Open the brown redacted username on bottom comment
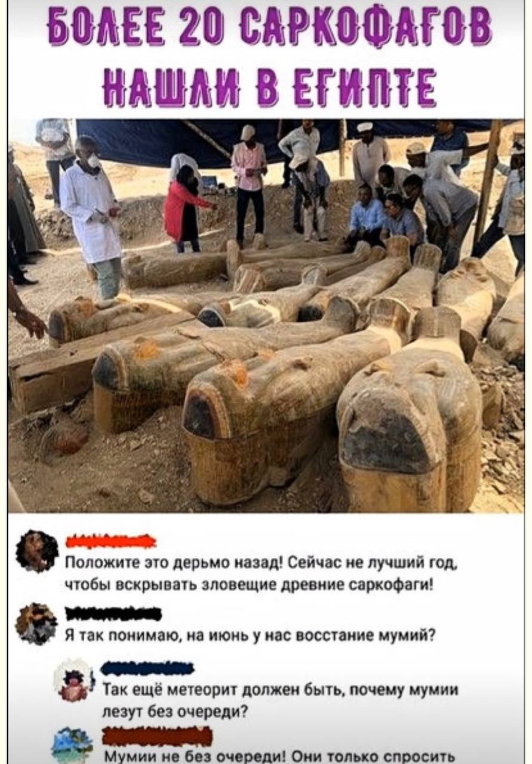 click(157, 737)
